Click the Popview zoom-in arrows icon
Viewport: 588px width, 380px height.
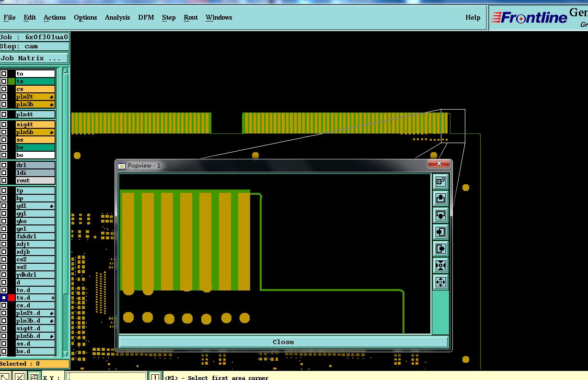coord(440,265)
